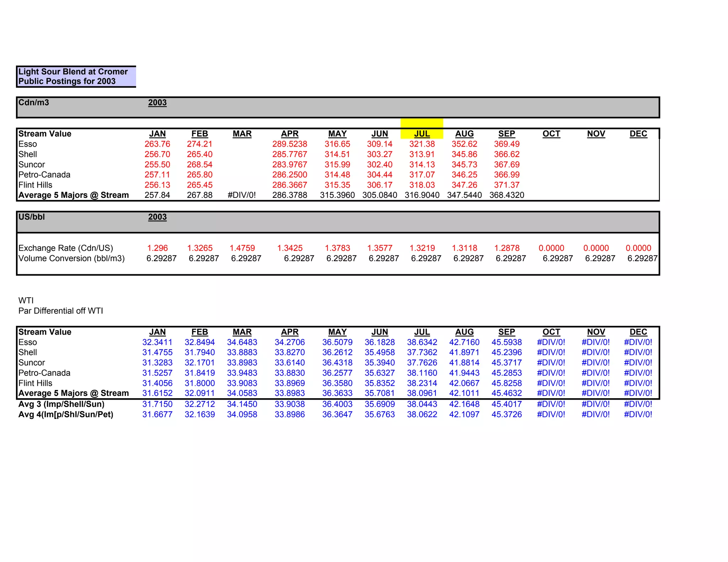Click the Avg 3 (Imp/Shell/Sun) row label

pyautogui.click(x=61, y=404)
